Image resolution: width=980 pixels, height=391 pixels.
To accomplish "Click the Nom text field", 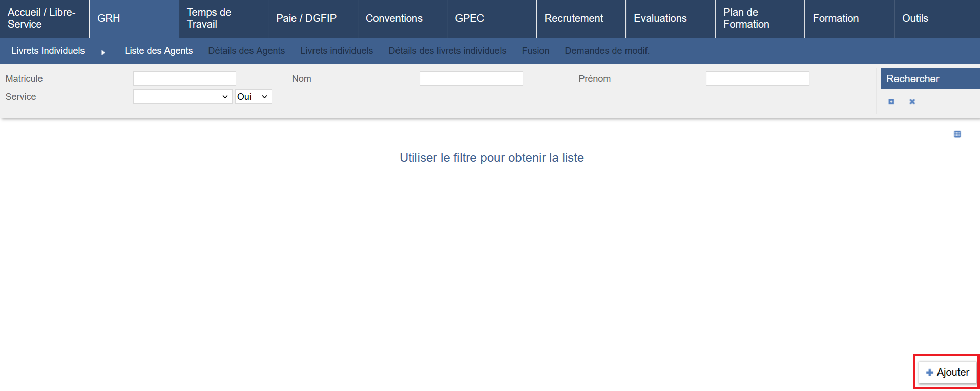I will (x=471, y=79).
